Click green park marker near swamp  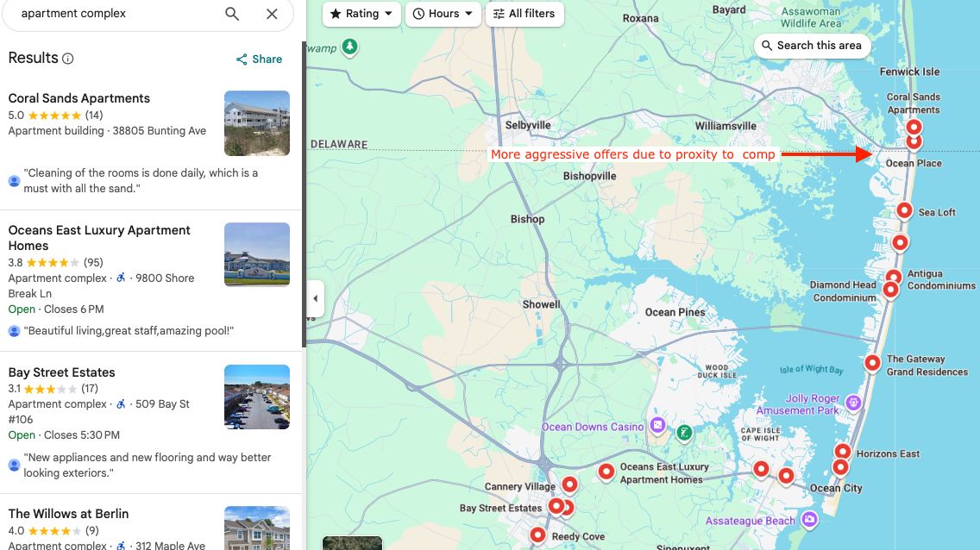(x=350, y=47)
